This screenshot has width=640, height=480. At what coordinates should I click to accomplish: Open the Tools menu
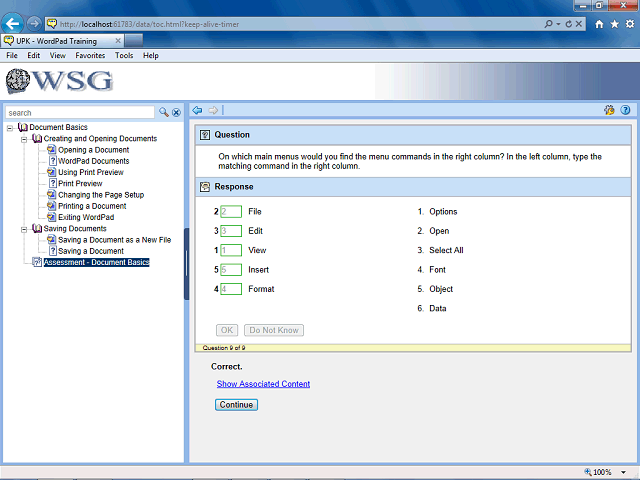tap(124, 56)
